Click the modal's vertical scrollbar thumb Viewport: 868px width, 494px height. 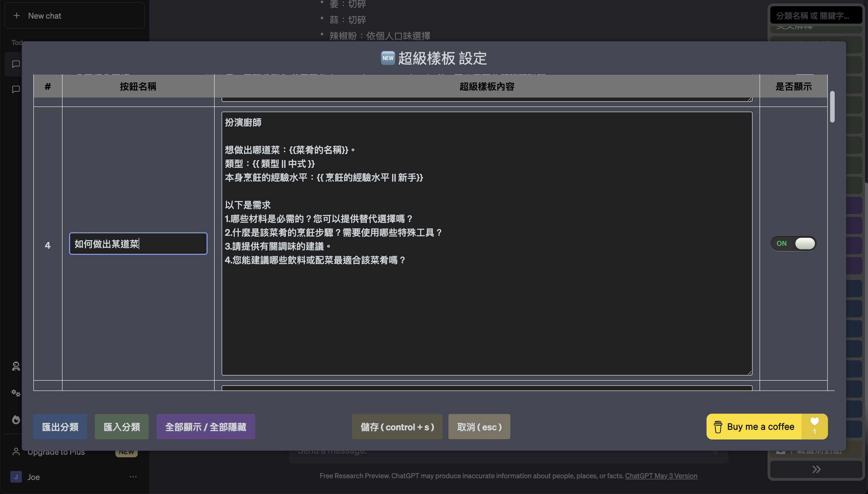click(x=832, y=106)
